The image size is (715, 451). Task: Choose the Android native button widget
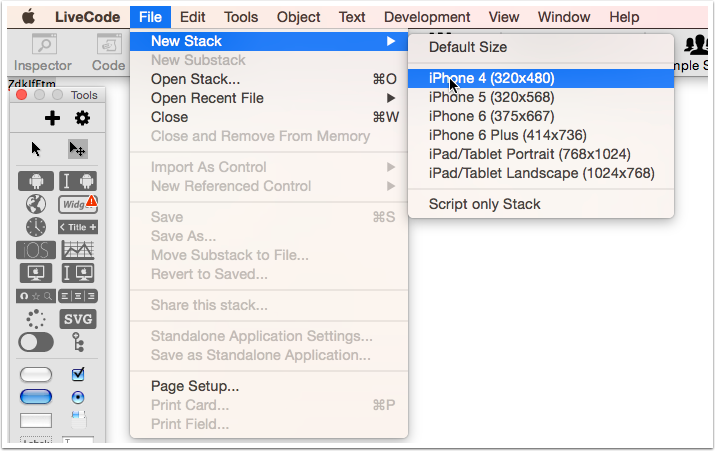(36, 181)
